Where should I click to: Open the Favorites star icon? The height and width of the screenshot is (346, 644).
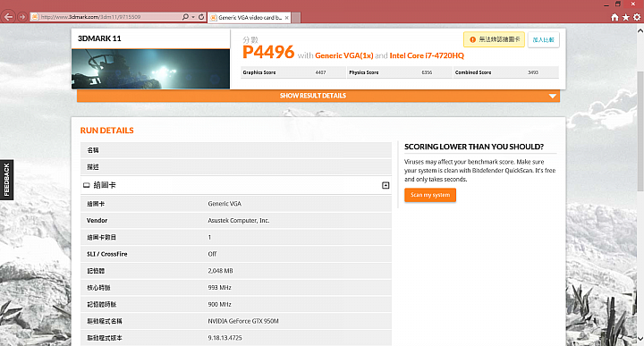coord(625,17)
